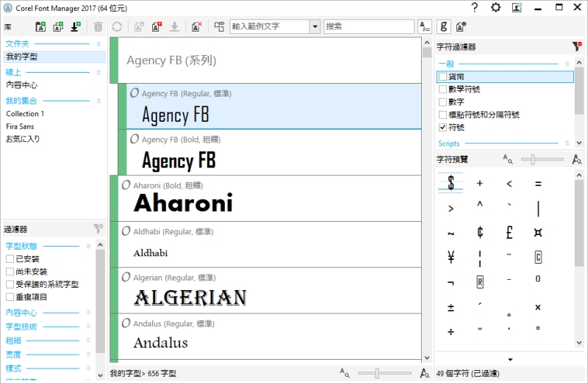The image size is (588, 384).
Task: Click the division sign glyph in preview
Action: (451, 332)
